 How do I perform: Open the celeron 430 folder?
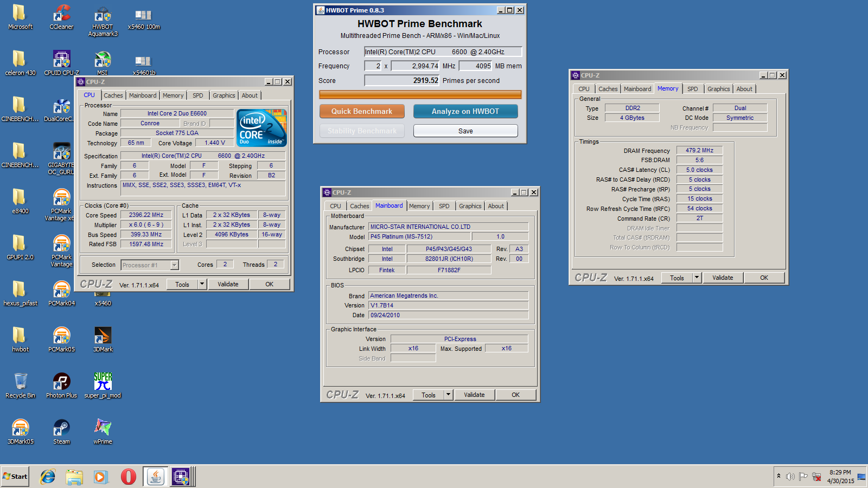click(x=20, y=63)
